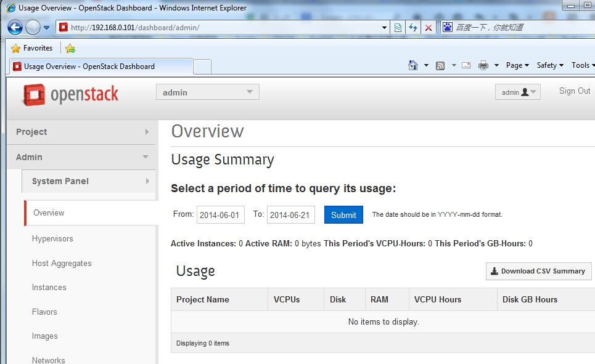The image size is (595, 364).
Task: Expand the feeds dropdown arrow
Action: click(454, 65)
